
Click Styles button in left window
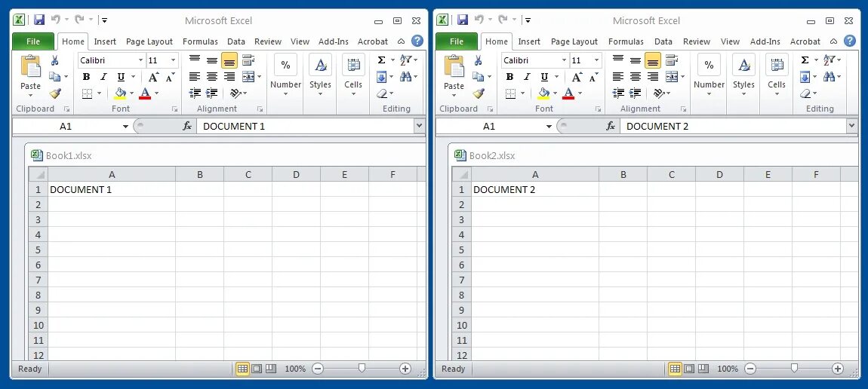[x=320, y=75]
